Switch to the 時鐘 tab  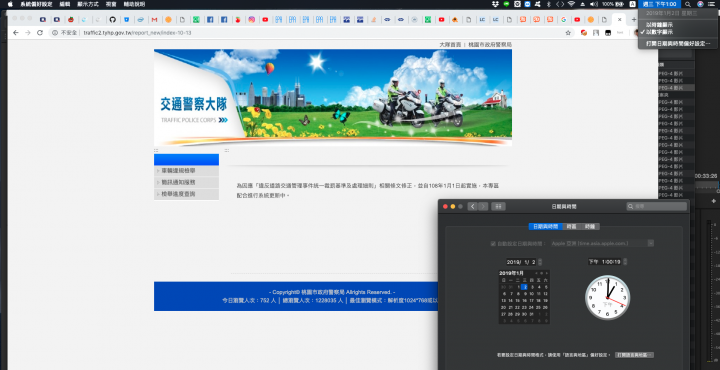tap(590, 227)
